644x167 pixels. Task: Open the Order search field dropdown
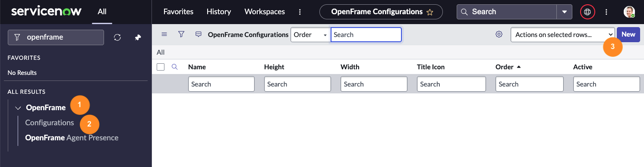coord(310,35)
